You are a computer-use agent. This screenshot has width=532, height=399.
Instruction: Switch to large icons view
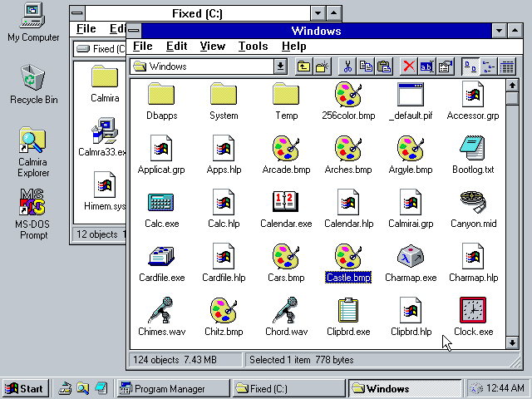(470, 66)
